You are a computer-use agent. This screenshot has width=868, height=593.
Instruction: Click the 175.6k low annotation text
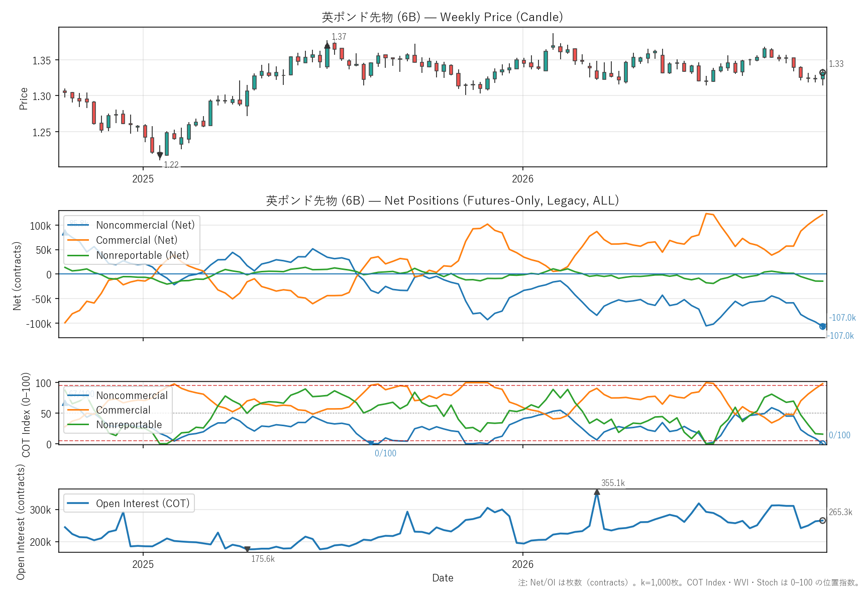263,559
